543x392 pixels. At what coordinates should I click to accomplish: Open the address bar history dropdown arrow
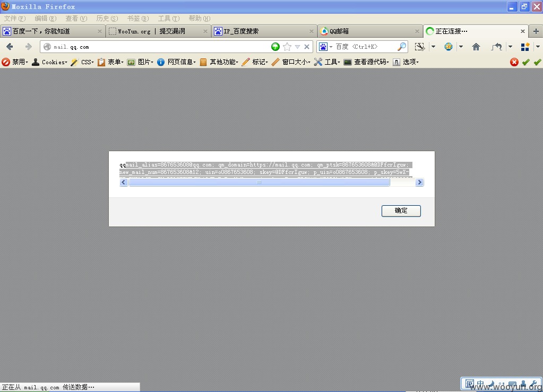point(297,47)
